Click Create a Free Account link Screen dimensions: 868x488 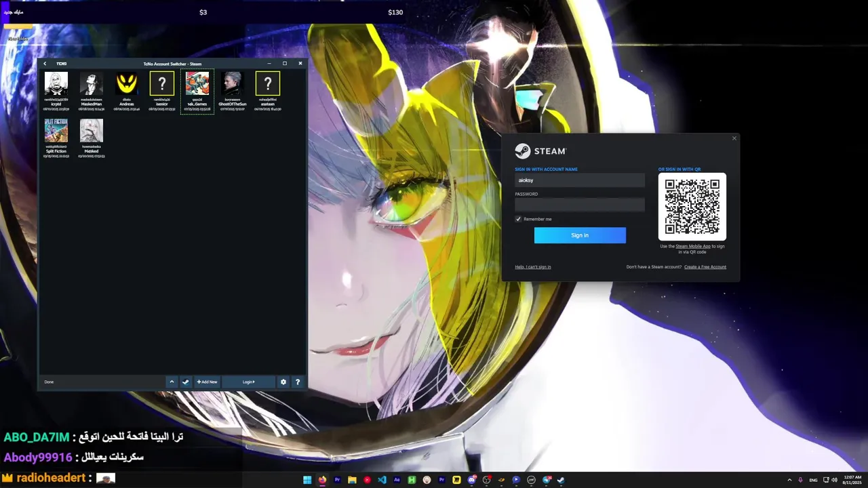(705, 267)
